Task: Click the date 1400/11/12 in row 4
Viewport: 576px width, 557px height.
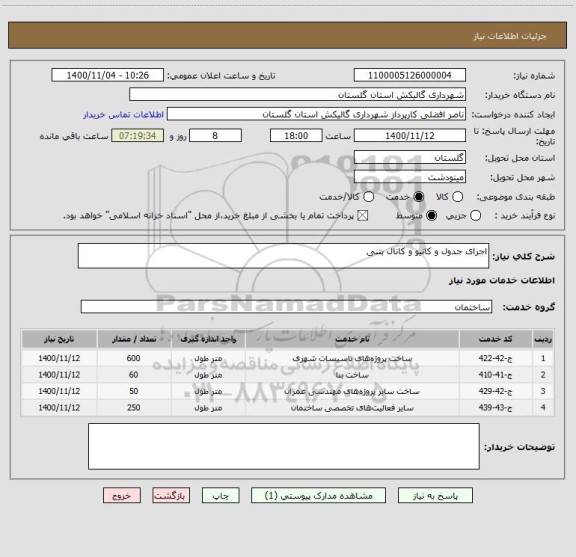Action: tap(59, 408)
